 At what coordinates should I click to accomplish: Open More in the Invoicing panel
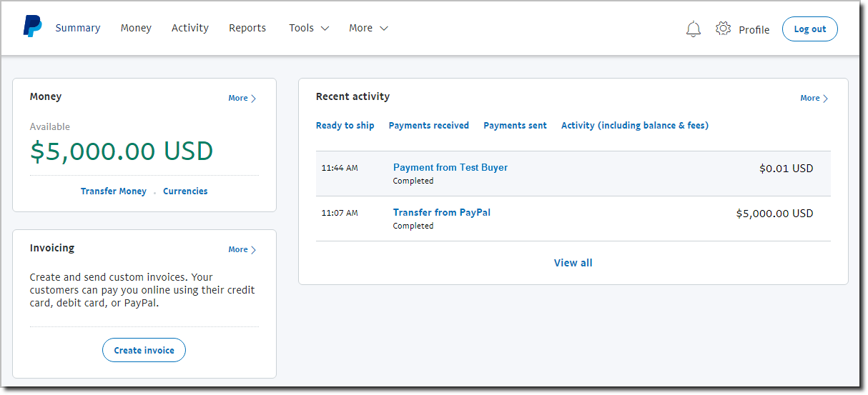(242, 250)
